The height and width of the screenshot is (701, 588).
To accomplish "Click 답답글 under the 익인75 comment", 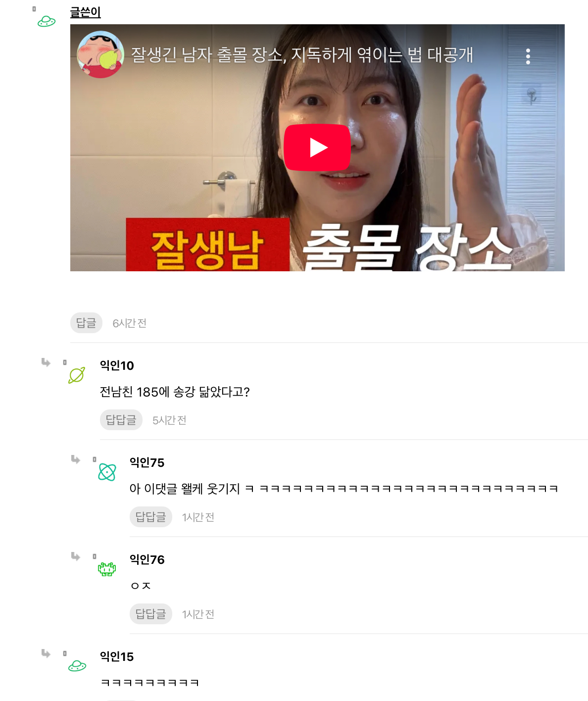I will click(x=151, y=517).
